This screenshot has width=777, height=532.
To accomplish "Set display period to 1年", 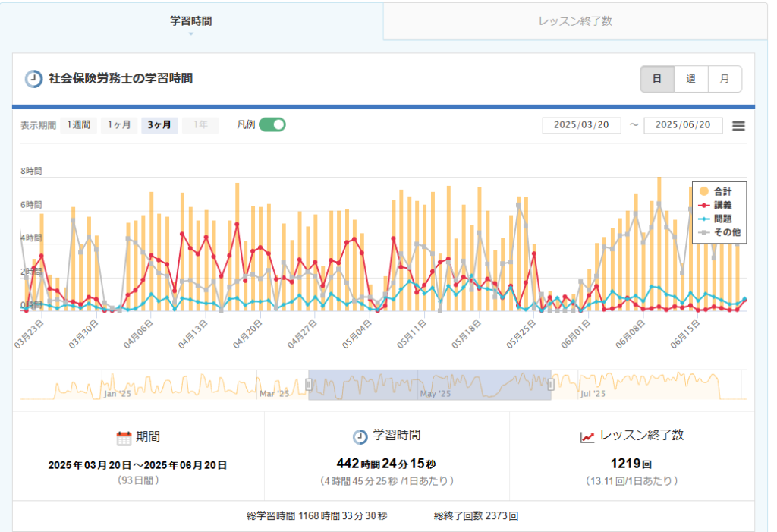I will click(200, 125).
